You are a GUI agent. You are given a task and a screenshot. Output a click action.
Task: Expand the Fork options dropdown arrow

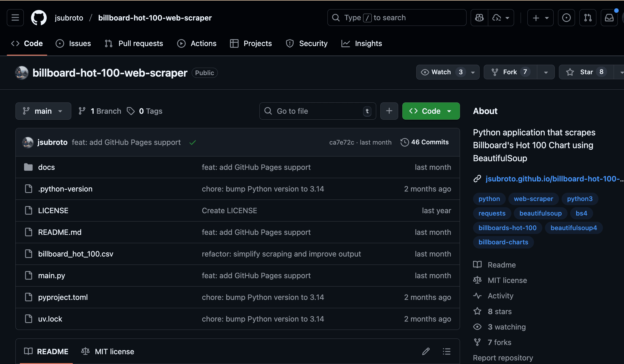pos(546,72)
